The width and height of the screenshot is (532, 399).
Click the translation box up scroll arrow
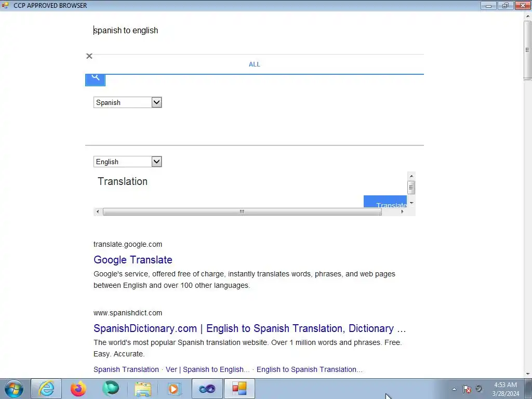click(x=411, y=176)
